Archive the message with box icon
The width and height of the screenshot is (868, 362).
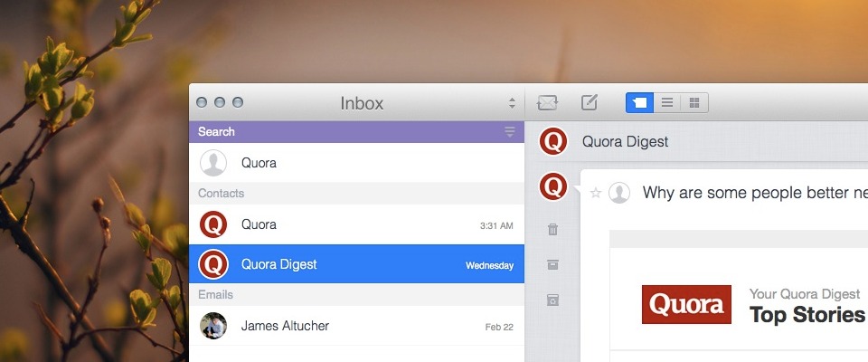553,264
